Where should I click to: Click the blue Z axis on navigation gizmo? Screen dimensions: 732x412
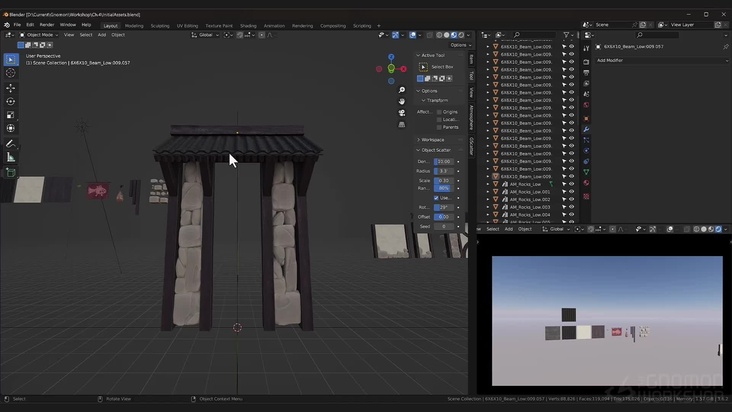pos(391,57)
